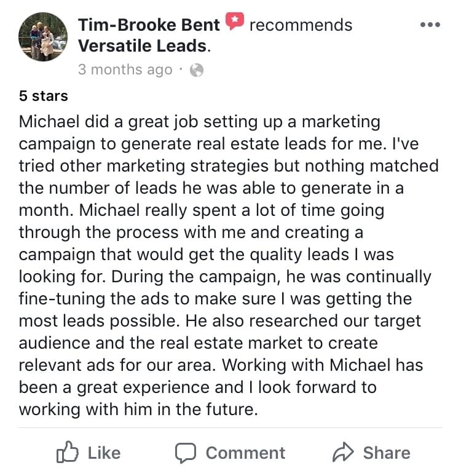This screenshot has width=461, height=476.
Task: Click the review's opening line about Michael
Action: pos(199,122)
